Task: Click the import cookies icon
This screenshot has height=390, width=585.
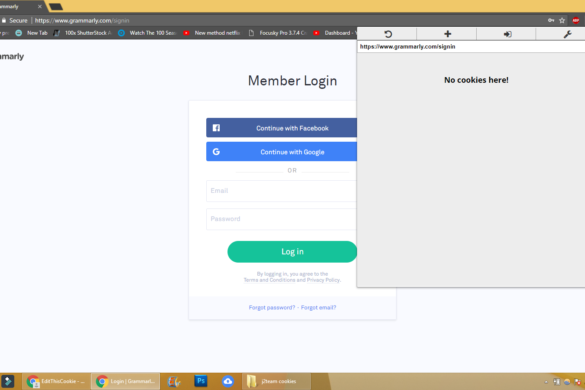Action: tap(507, 34)
